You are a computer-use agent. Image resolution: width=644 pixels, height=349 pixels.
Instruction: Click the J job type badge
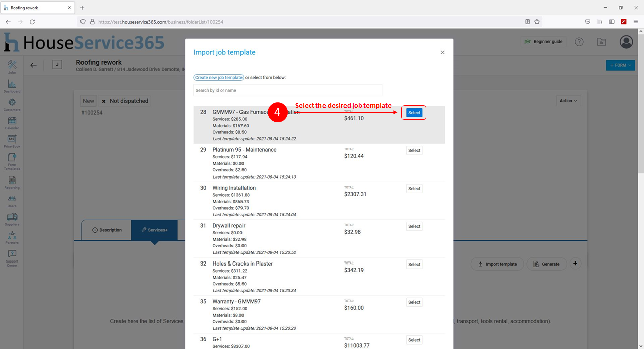[57, 65]
